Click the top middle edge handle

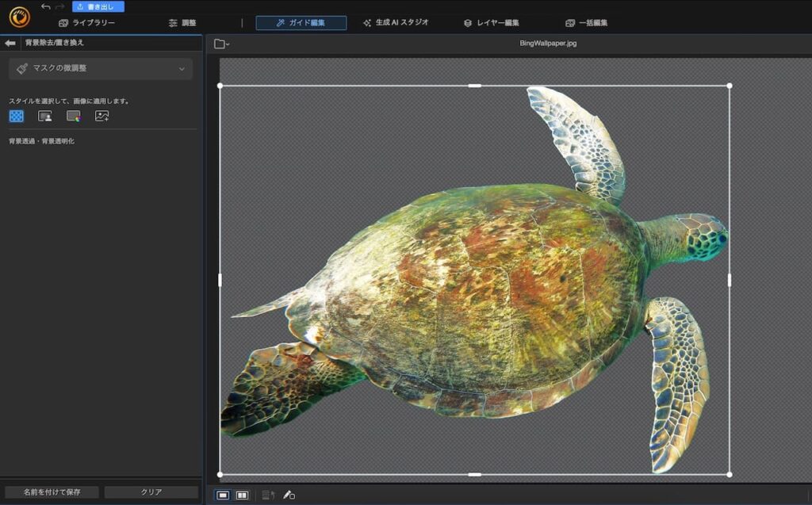click(474, 86)
